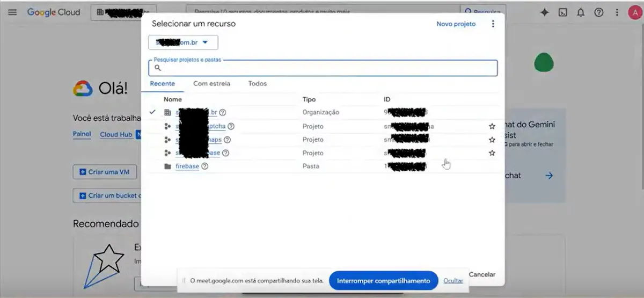This screenshot has height=298, width=644.
Task: Click 'Projeto' type cell in the captcha row
Action: 313,126
